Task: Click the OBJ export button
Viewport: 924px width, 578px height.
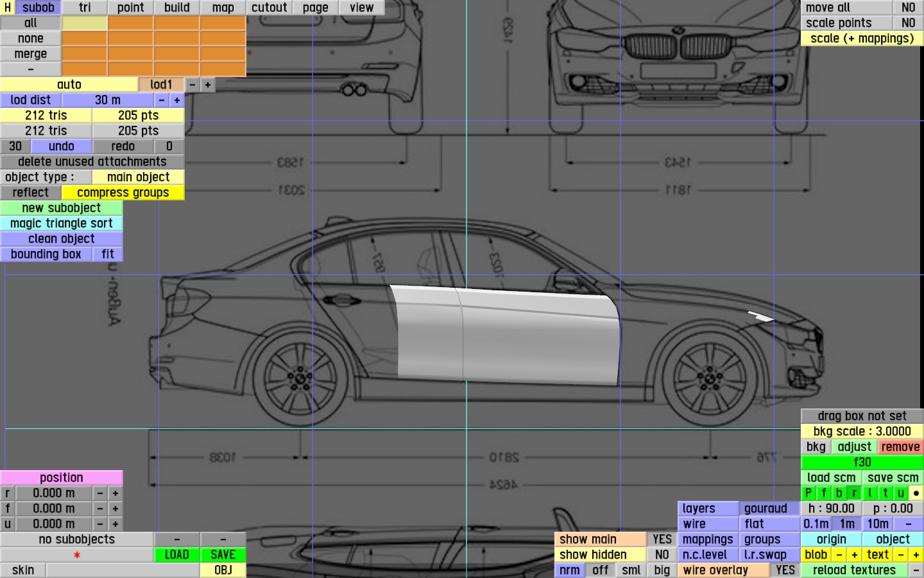Action: [x=223, y=570]
